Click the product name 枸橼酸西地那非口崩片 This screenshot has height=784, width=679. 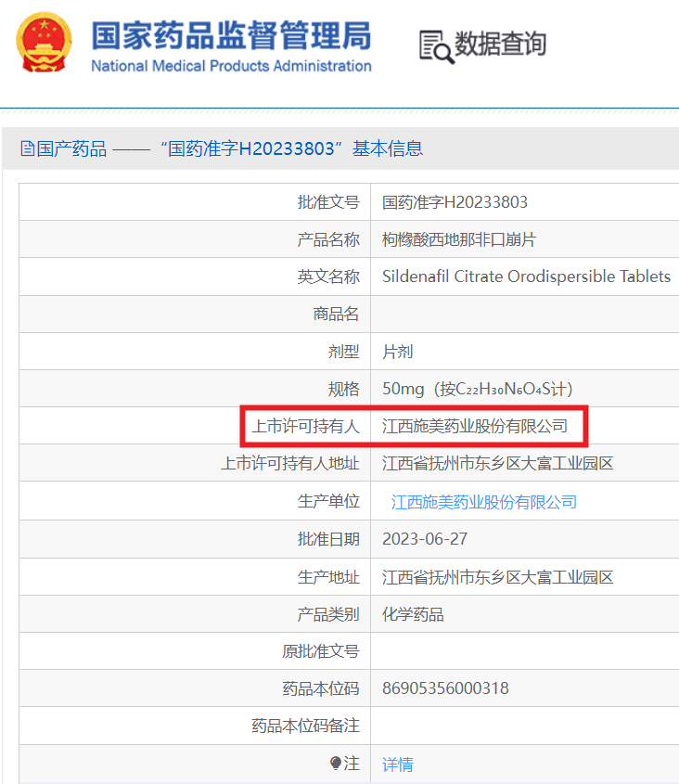[459, 239]
